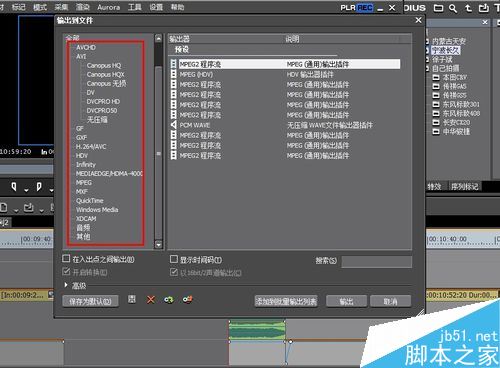Enable 在入出点之间输出 checkbox
Image resolution: width=500 pixels, height=368 pixels.
coord(66,259)
